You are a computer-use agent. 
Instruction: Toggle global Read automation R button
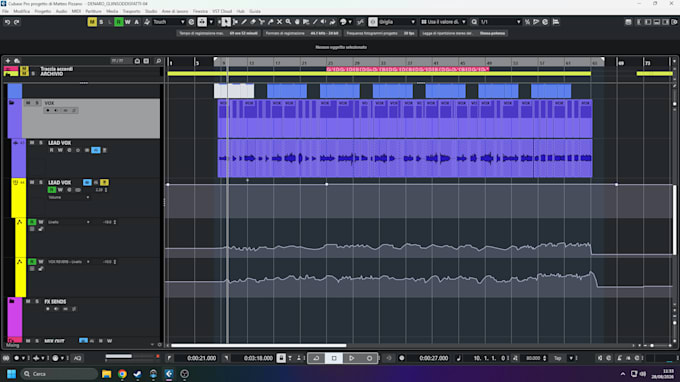pos(118,22)
